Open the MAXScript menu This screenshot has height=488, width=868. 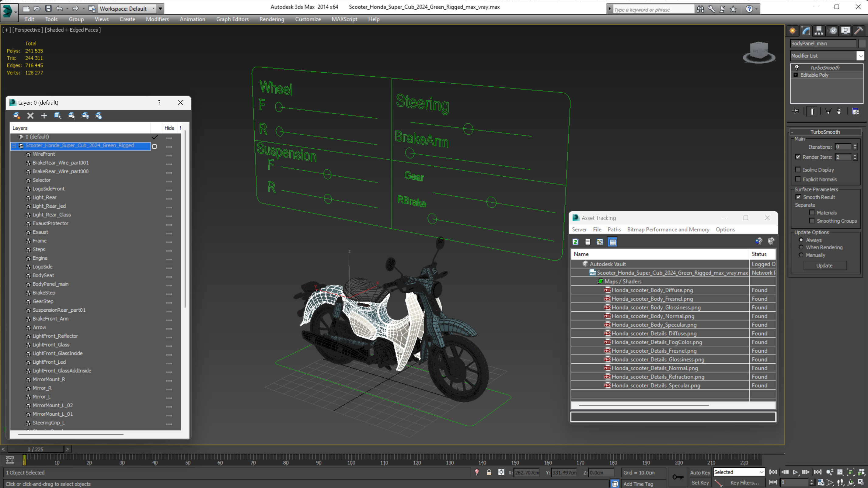coord(344,19)
